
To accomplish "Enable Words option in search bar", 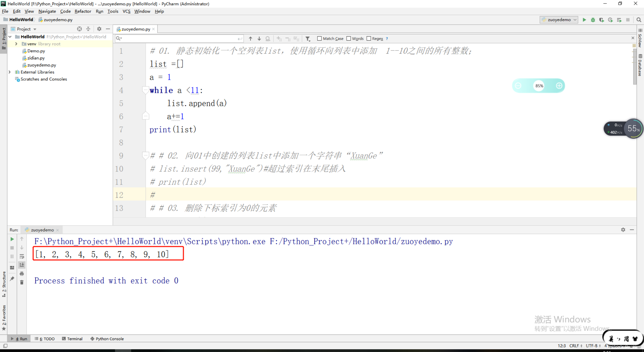I will pyautogui.click(x=349, y=38).
